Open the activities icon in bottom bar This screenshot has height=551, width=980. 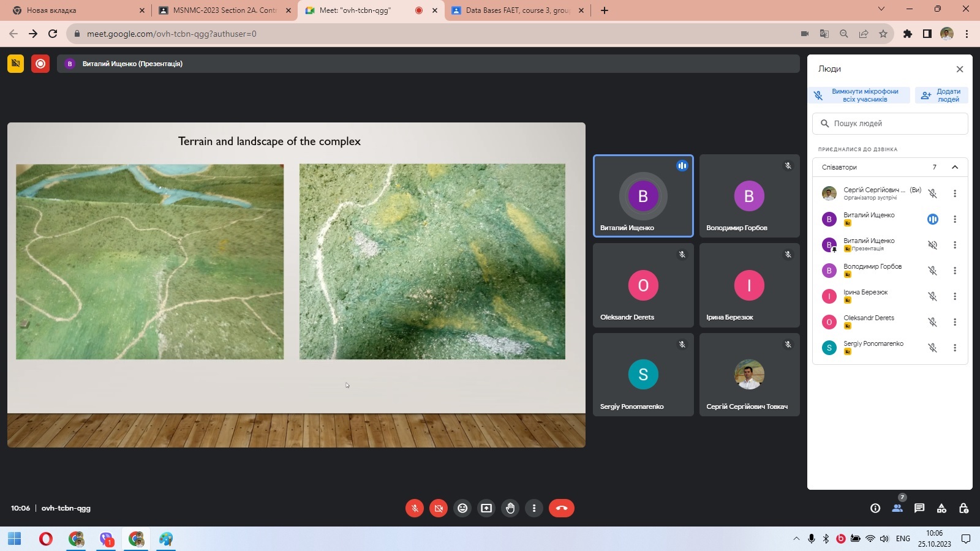[941, 508]
